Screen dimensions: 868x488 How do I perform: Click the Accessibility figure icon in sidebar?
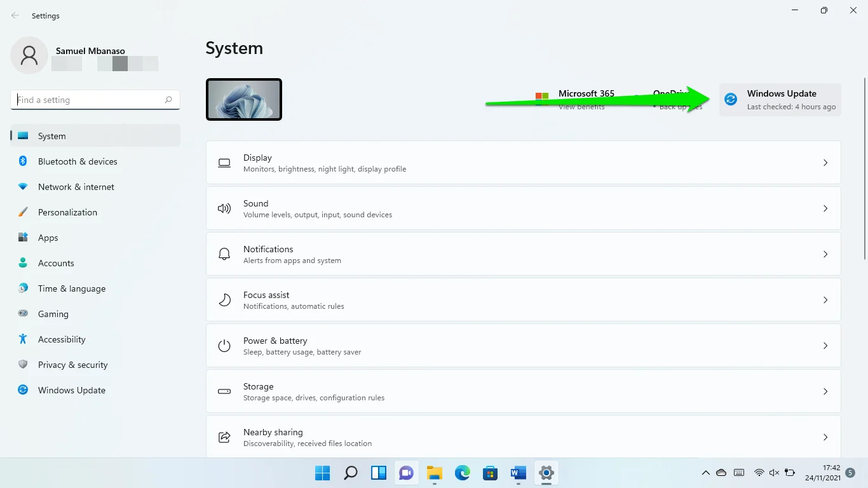pos(23,339)
